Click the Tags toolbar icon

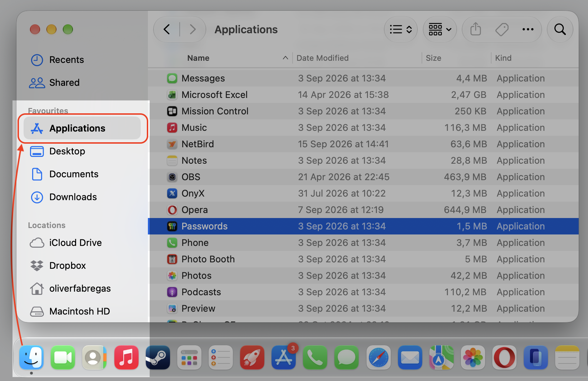pyautogui.click(x=502, y=29)
